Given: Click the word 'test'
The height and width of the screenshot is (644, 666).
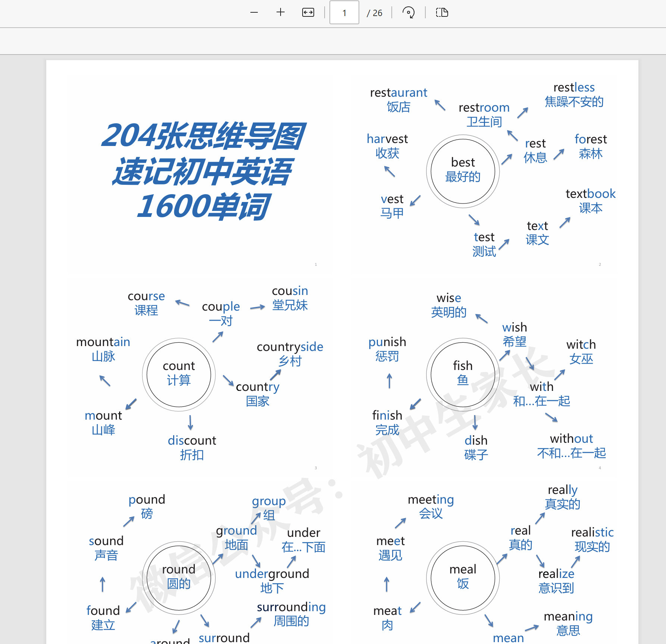Looking at the screenshot, I should (484, 237).
